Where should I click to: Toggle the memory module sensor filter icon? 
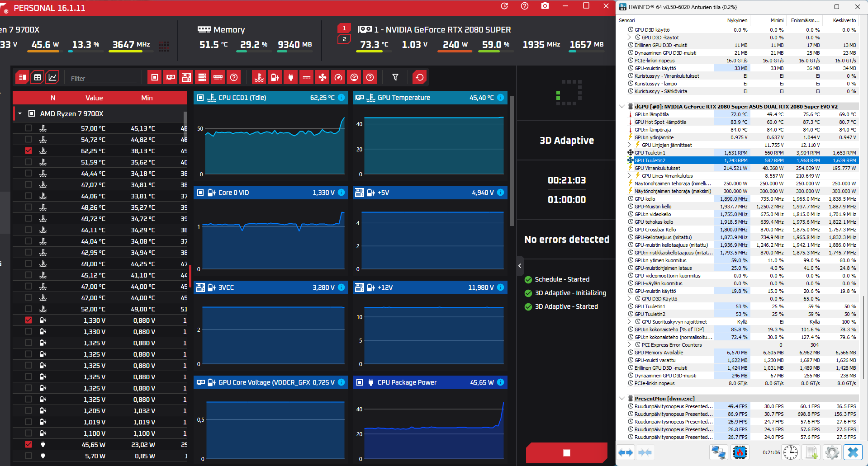[x=218, y=77]
